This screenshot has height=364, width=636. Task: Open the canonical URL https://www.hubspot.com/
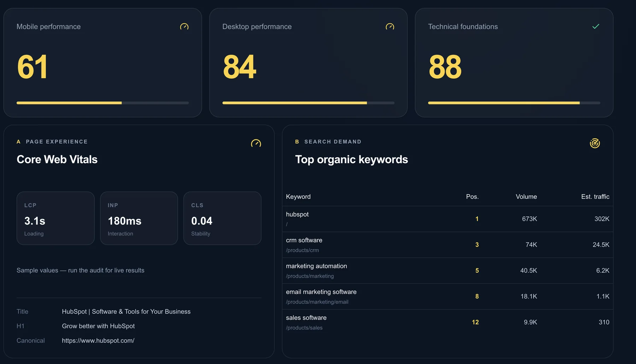pyautogui.click(x=98, y=341)
